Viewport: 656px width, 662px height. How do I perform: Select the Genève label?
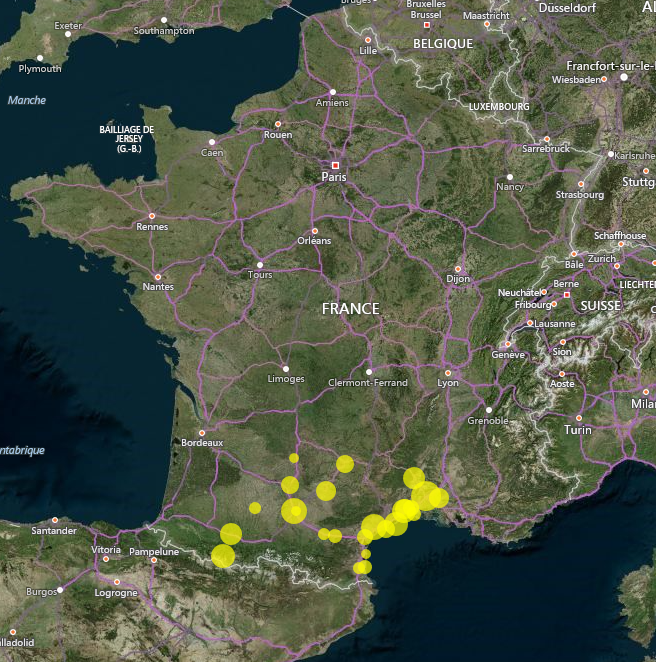(508, 355)
